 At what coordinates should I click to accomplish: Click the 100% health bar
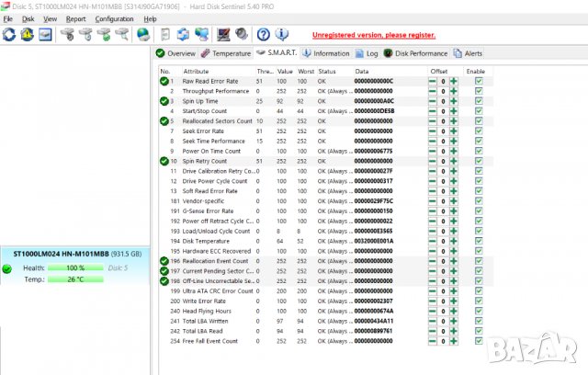pyautogui.click(x=73, y=267)
